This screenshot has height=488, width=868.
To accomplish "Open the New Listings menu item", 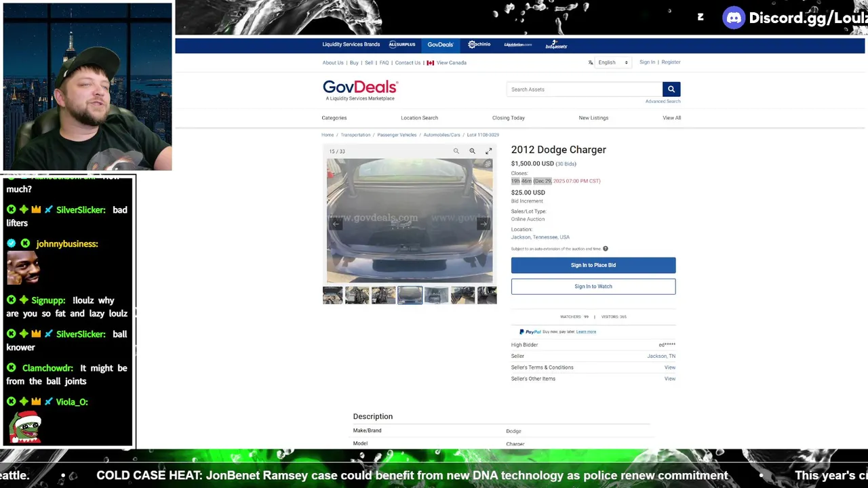I will pyautogui.click(x=593, y=118).
